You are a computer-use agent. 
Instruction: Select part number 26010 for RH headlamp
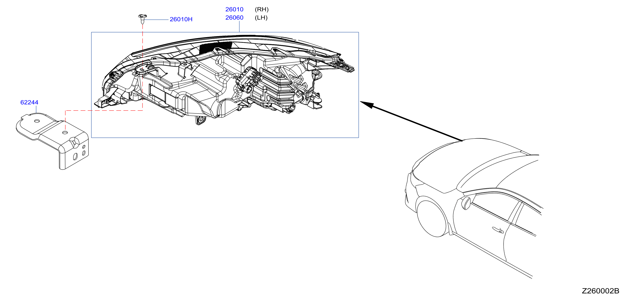pyautogui.click(x=234, y=9)
